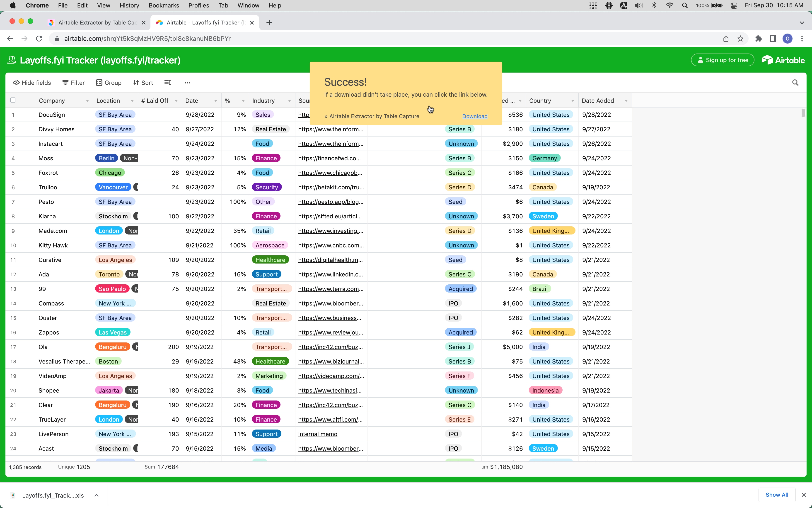Click the Unique 1205 summary cell

[74, 467]
